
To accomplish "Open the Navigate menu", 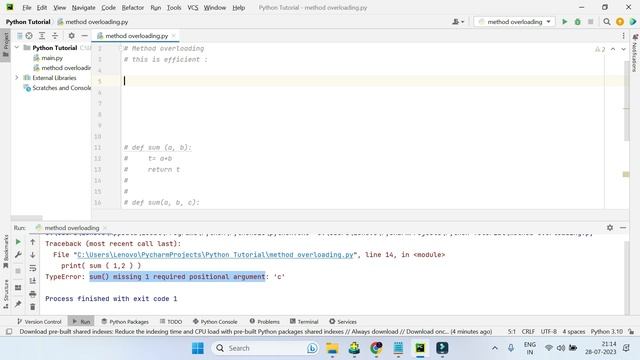I will (x=83, y=8).
